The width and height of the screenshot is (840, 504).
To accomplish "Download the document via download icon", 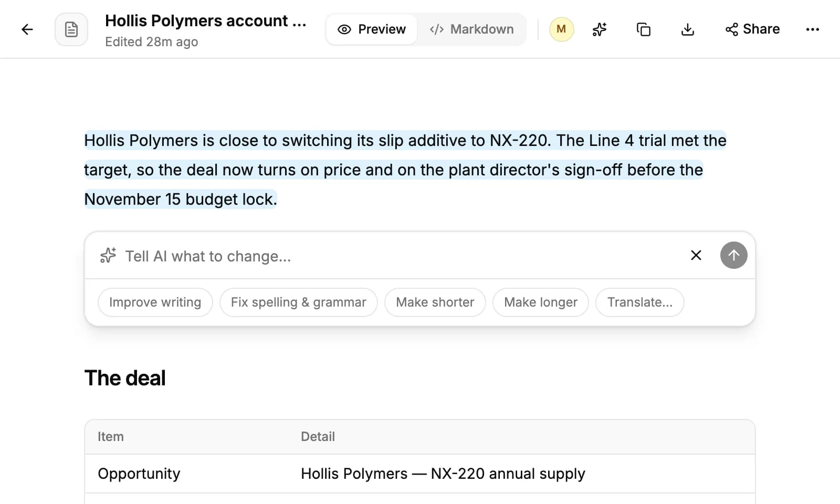I will (688, 29).
